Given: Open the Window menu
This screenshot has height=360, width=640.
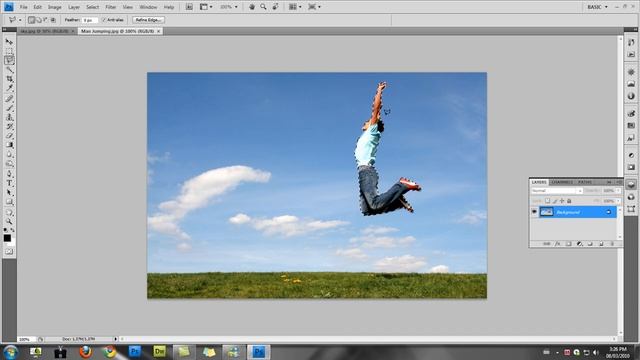Looking at the screenshot, I should pyautogui.click(x=148, y=7).
